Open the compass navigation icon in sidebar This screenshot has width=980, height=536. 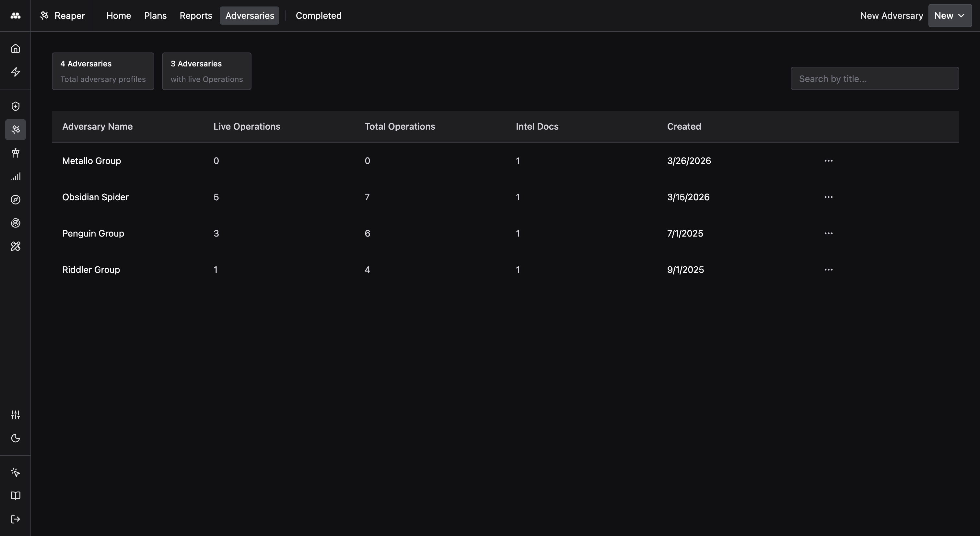tap(15, 200)
